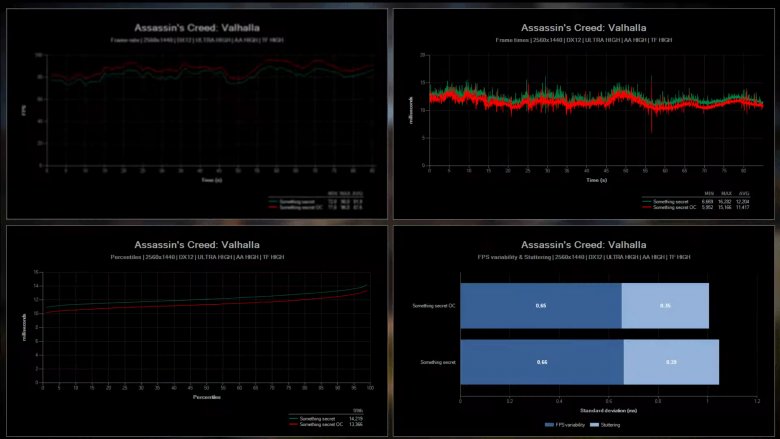
Task: Click the Frame times chart subtitle with 2560x1440 settings
Action: (584, 40)
